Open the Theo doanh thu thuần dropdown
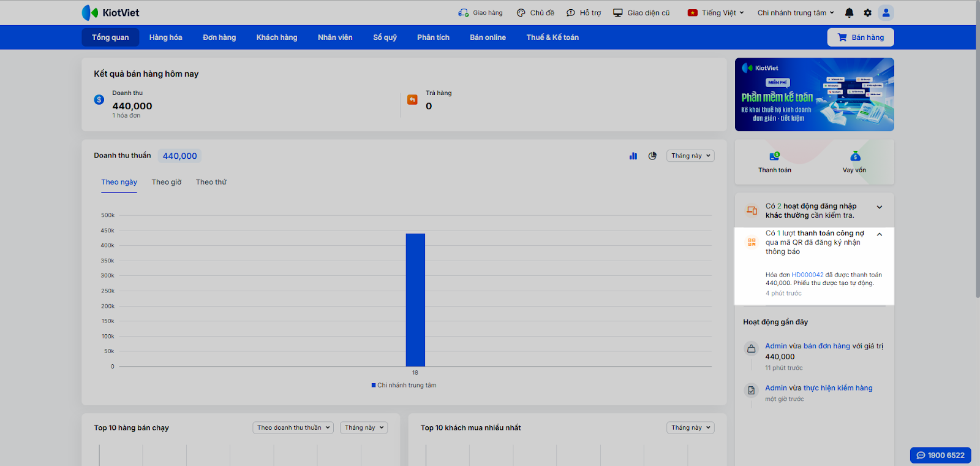Viewport: 980px width, 466px height. (293, 428)
